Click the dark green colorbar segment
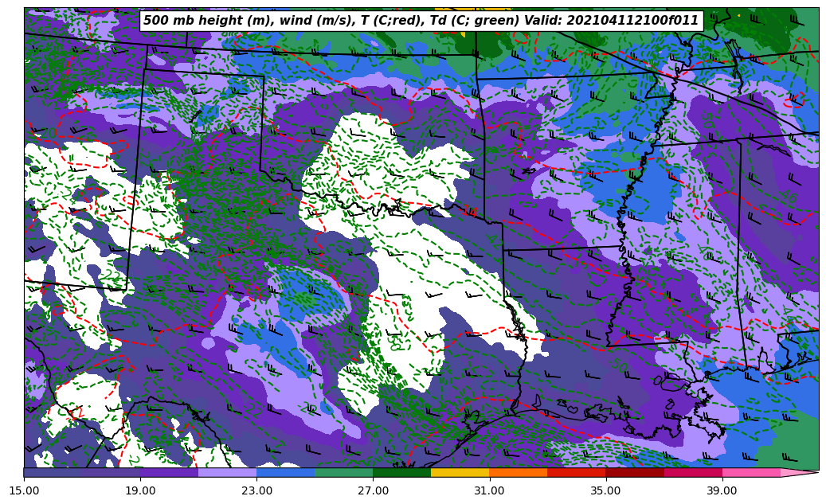 [401, 472]
